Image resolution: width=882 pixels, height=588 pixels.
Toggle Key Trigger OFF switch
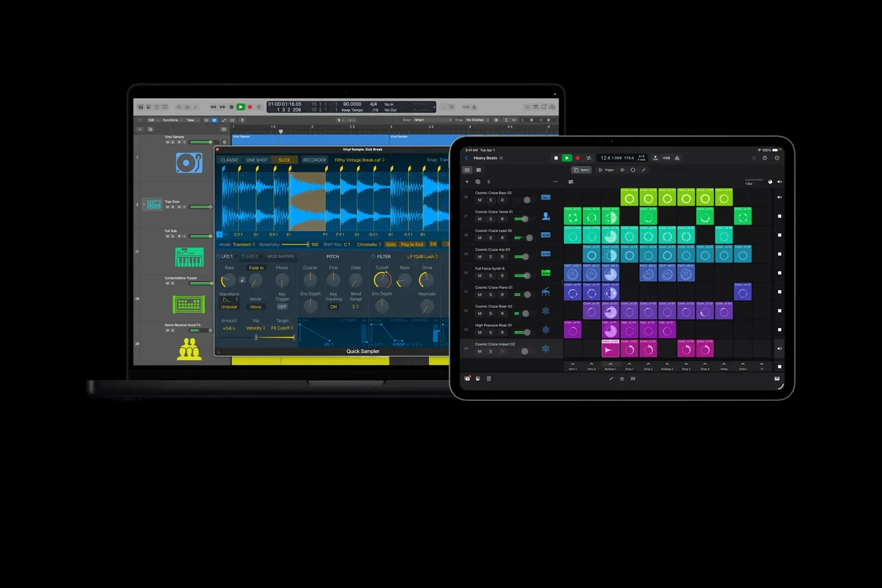pos(282,307)
